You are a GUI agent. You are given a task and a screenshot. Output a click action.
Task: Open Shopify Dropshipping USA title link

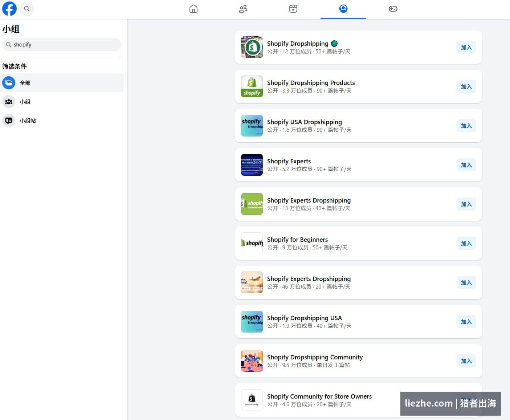[x=305, y=318]
